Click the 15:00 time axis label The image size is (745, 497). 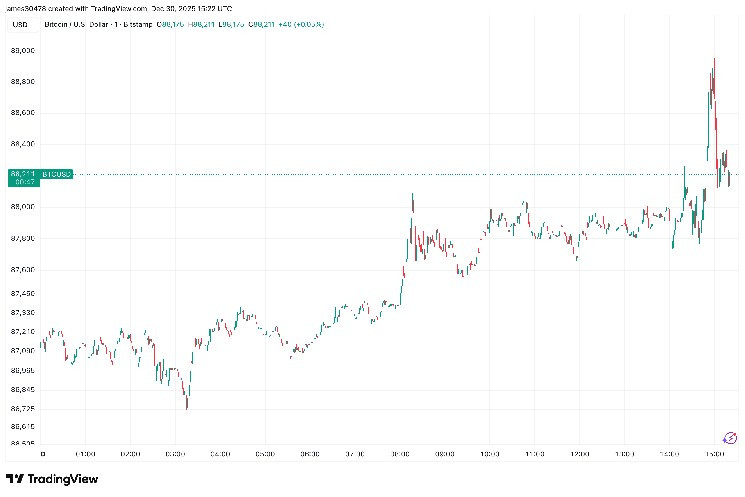715,452
